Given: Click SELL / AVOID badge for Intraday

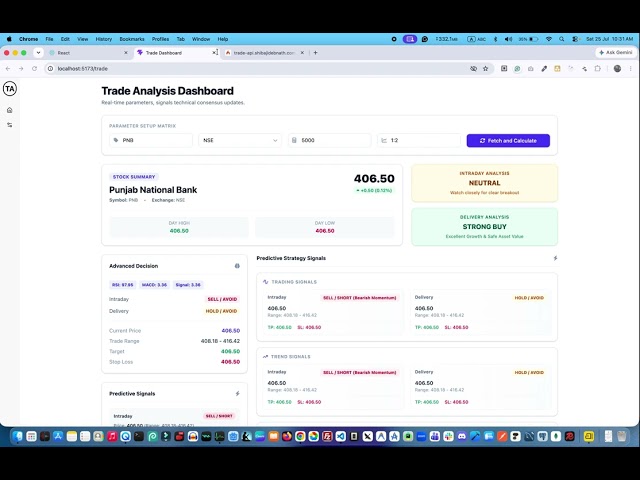Looking at the screenshot, I should click(x=222, y=299).
